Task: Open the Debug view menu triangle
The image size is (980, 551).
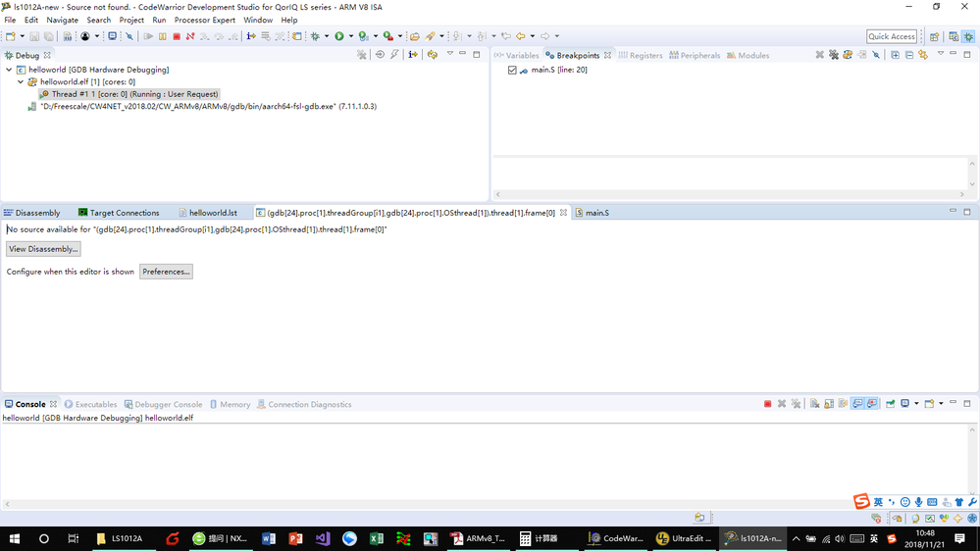Action: tap(449, 54)
